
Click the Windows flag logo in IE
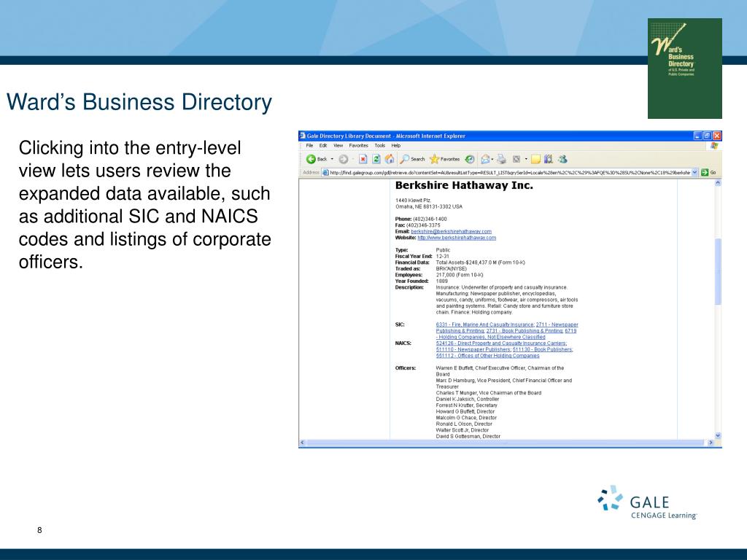[x=713, y=146]
